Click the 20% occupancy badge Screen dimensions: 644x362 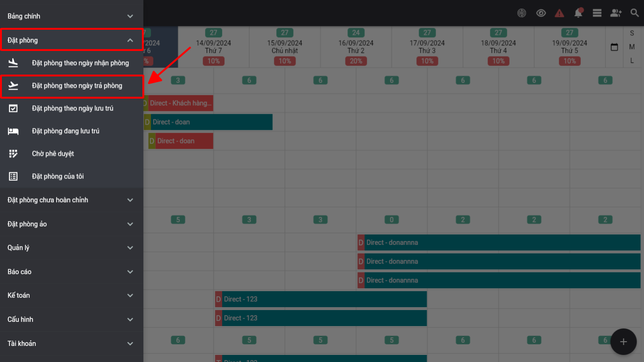(x=356, y=61)
